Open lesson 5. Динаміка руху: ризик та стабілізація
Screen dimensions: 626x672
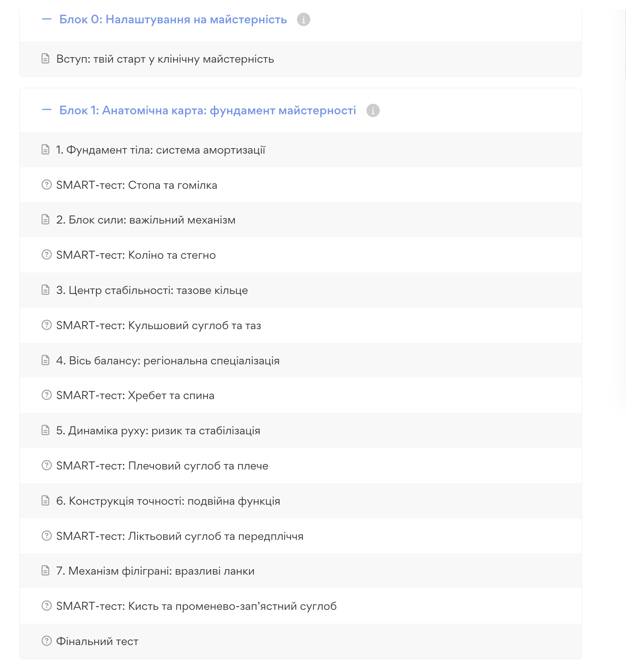[158, 431]
